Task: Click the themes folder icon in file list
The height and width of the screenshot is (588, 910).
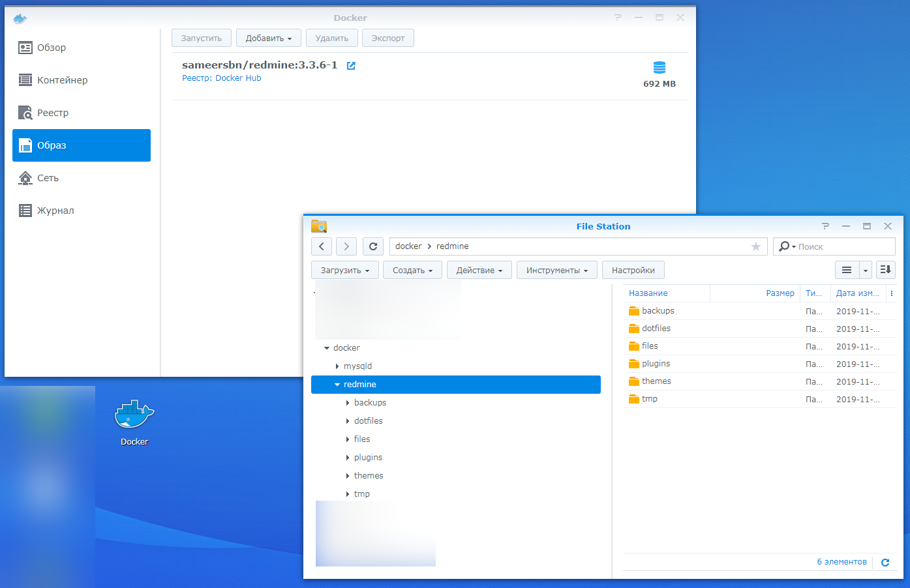Action: (x=633, y=381)
